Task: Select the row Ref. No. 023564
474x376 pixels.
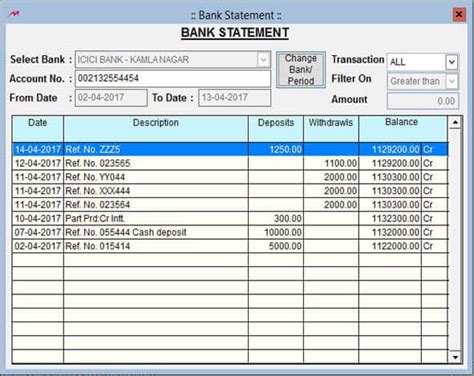Action: (230, 205)
